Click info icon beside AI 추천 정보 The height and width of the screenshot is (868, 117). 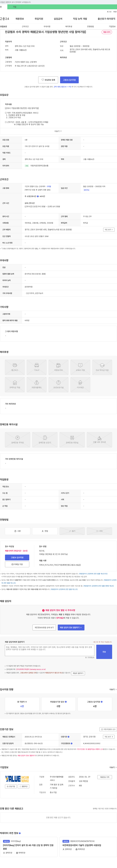pyautogui.click(x=19, y=833)
